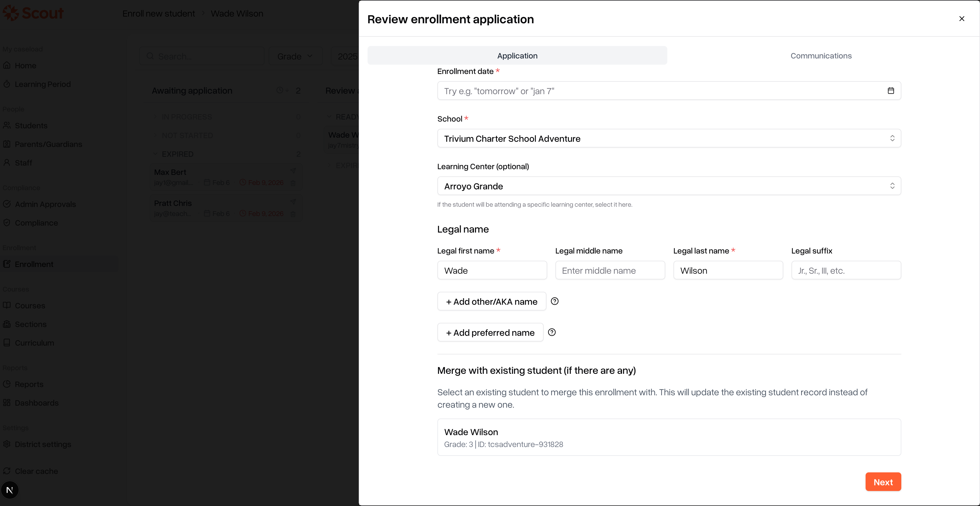This screenshot has width=980, height=506.
Task: Click the Next button
Action: [x=883, y=482]
